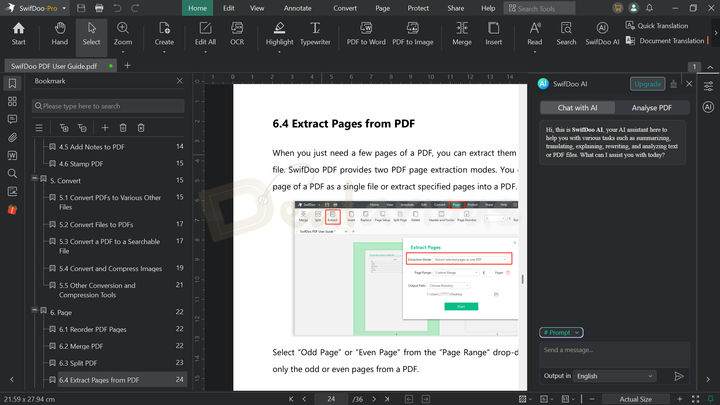Go to the previous page

[304, 399]
